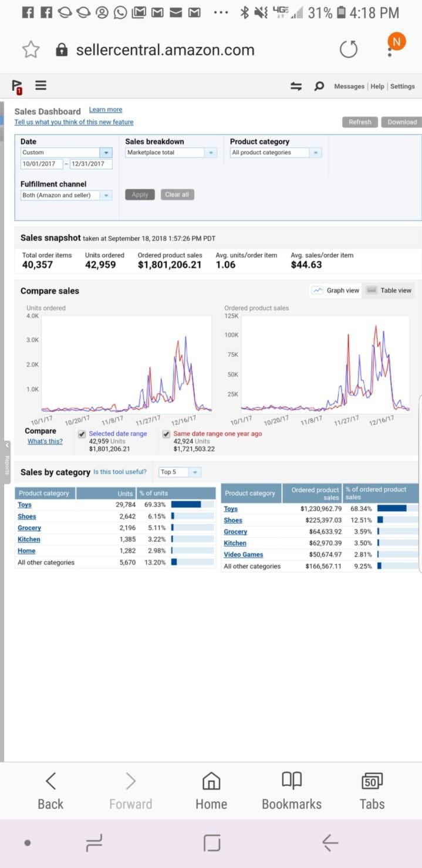The image size is (422, 868).
Task: Open Help in the top menu
Action: [377, 86]
